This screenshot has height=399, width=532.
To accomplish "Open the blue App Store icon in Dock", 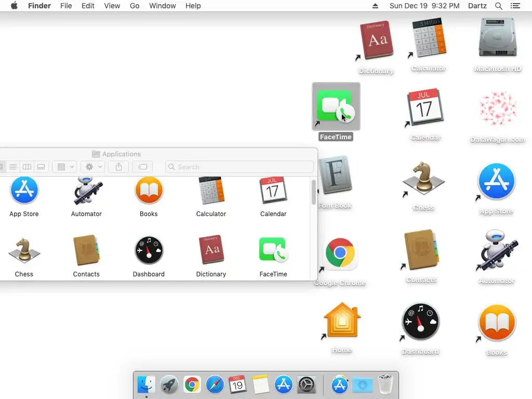I will pyautogui.click(x=283, y=385).
